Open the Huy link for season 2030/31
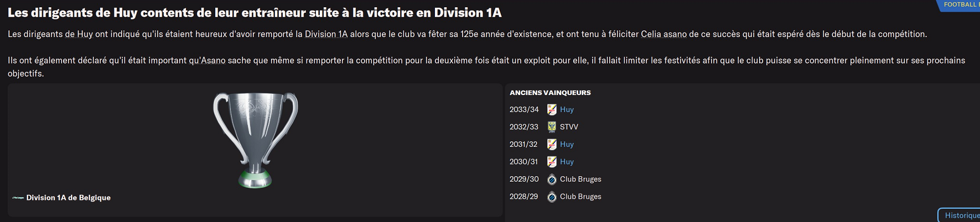The width and height of the screenshot is (980, 222). [567, 162]
